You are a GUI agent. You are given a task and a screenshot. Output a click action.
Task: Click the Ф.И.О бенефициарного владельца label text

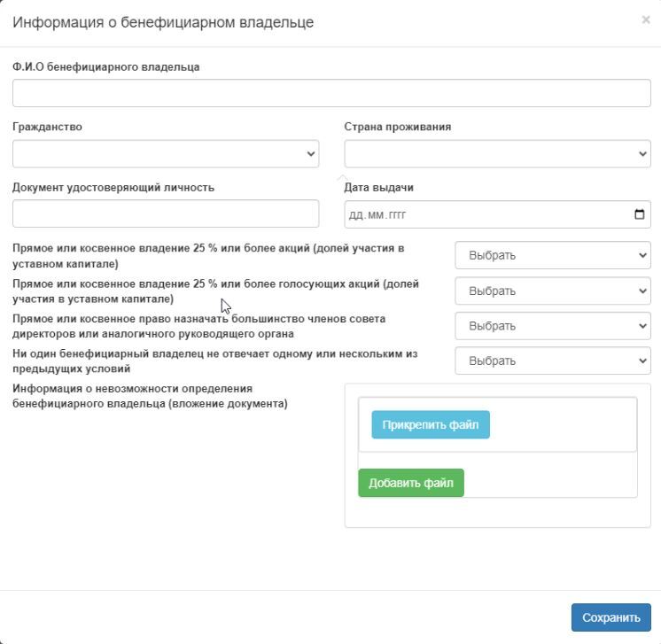106,66
